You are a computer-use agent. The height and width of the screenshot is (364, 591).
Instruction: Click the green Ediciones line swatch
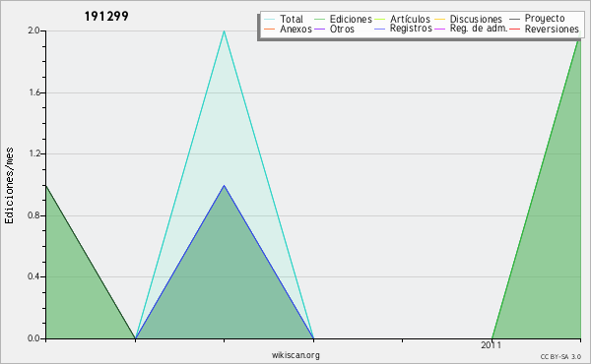pos(319,20)
